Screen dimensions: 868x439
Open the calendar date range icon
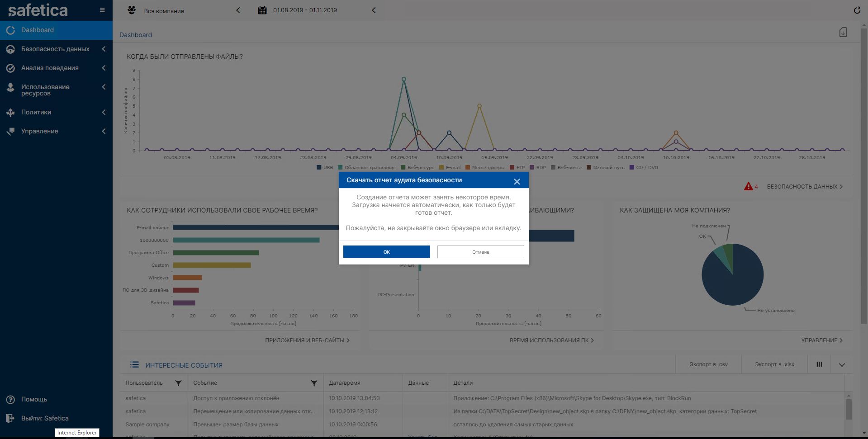(x=262, y=10)
